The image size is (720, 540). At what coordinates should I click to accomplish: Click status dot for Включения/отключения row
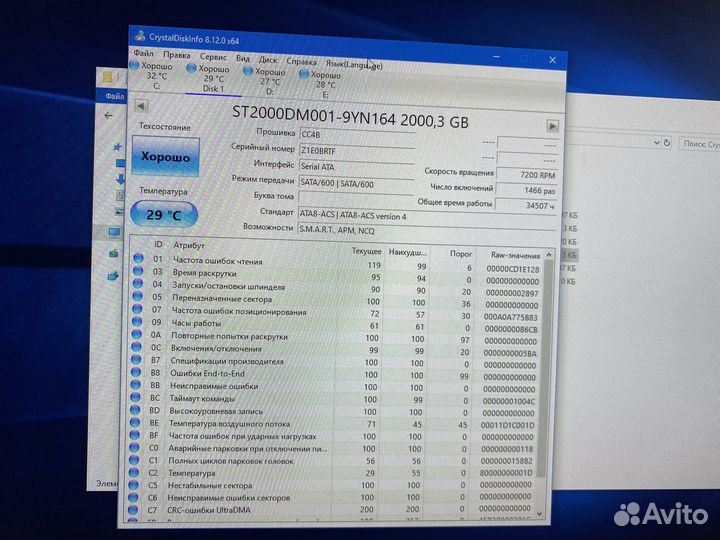pos(136,347)
